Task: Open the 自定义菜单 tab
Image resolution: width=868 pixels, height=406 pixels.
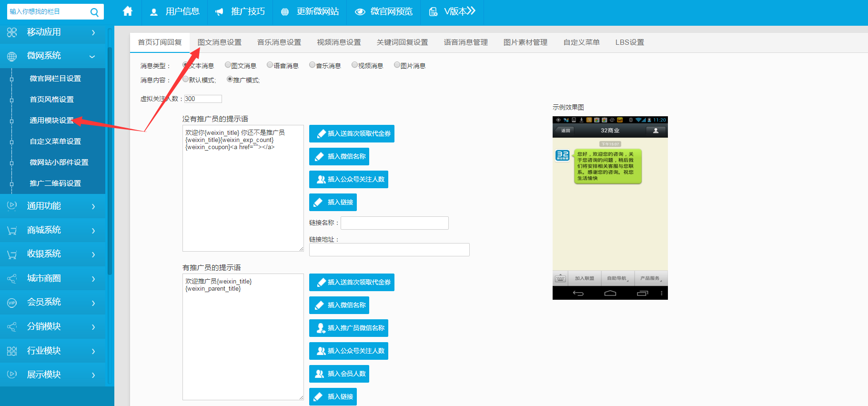Action: (581, 42)
